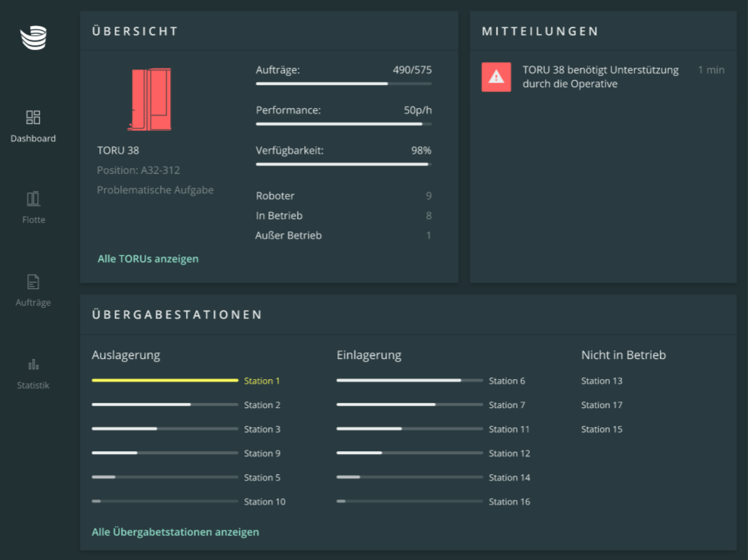Click 'Alle Übergabetstationen anzeigen' link
Image resolution: width=748 pixels, height=560 pixels.
point(175,533)
